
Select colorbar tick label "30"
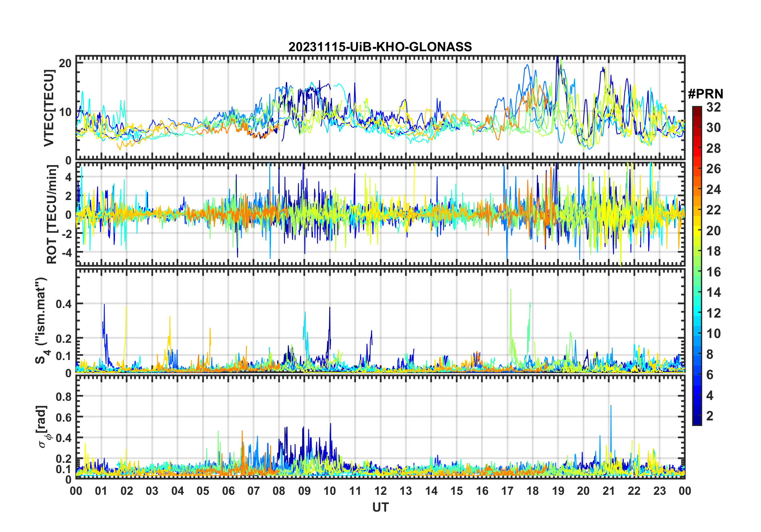(x=713, y=128)
